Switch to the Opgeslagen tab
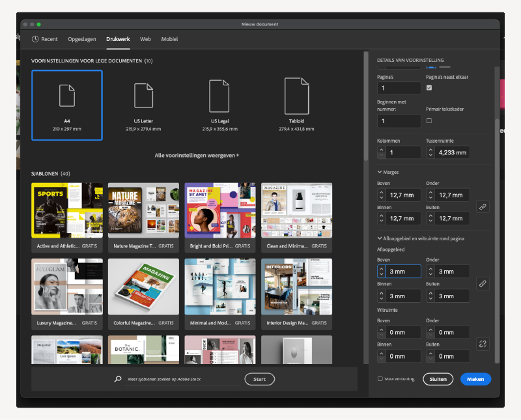 pos(82,39)
